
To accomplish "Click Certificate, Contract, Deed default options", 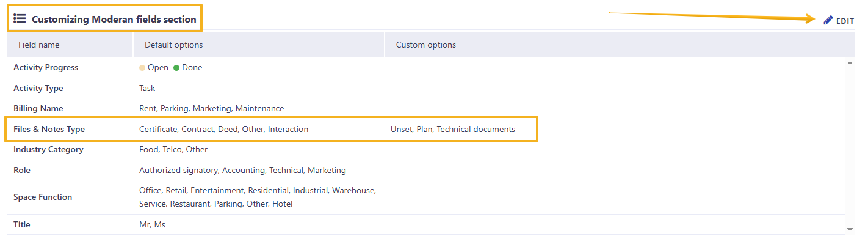I will (224, 129).
